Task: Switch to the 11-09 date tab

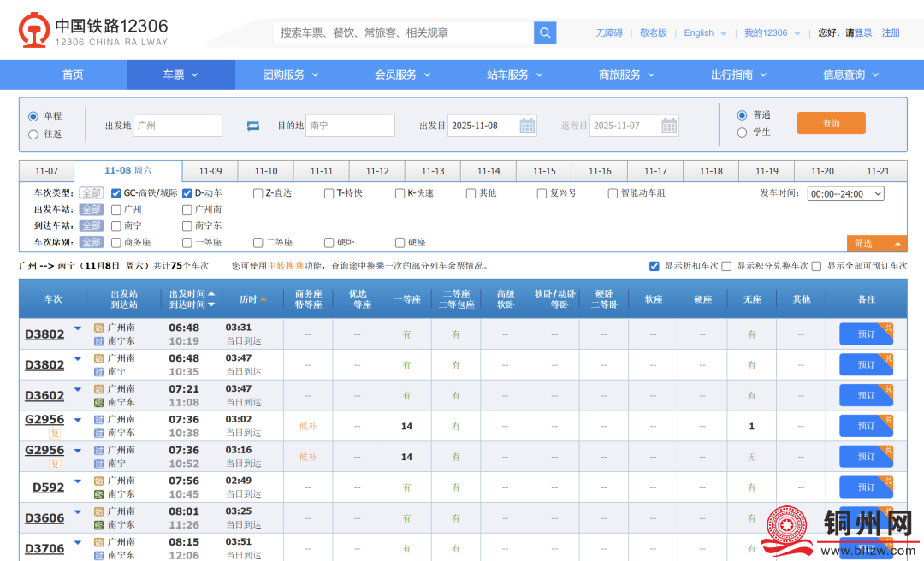Action: (x=210, y=171)
